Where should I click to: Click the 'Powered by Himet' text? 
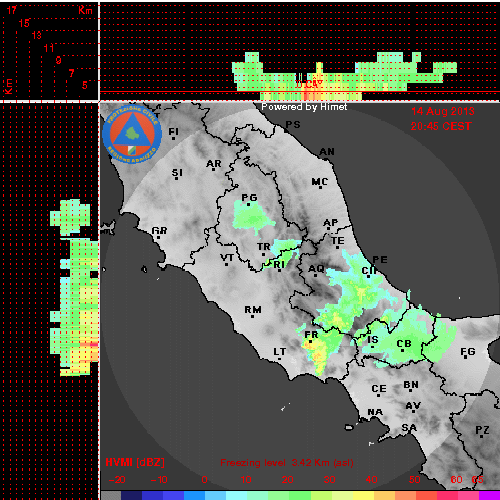coord(304,107)
